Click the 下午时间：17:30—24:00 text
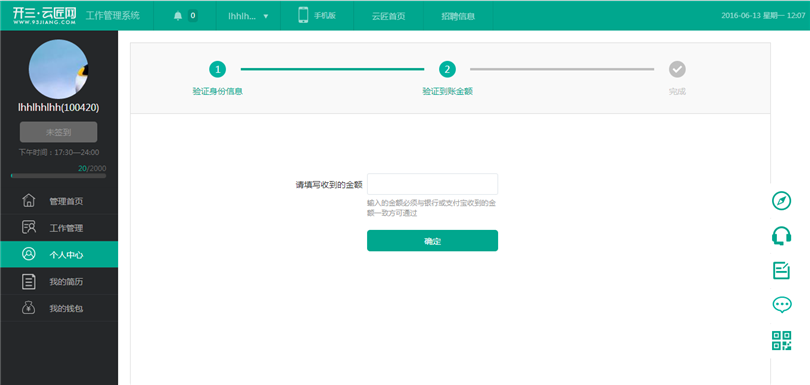 (x=59, y=152)
